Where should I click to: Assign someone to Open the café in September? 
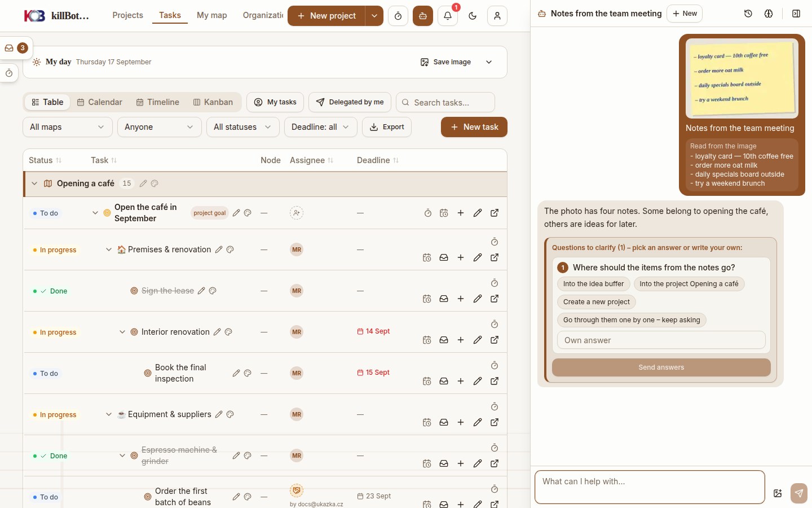(297, 213)
